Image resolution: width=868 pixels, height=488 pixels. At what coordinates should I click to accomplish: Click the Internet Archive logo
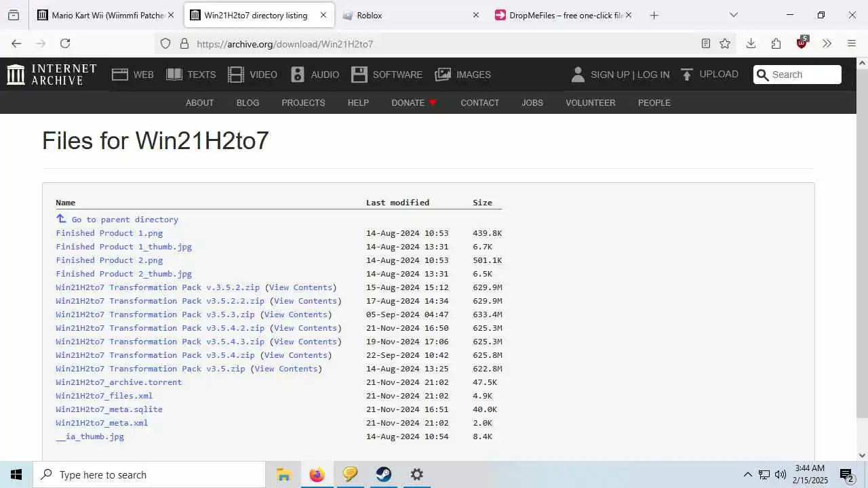pos(52,75)
